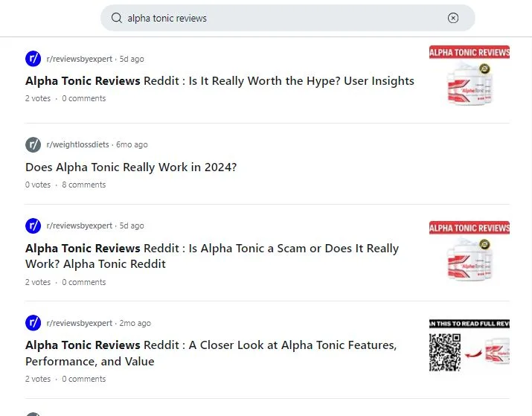Click '0 comments' under 'Scam or Does It' post
The image size is (532, 416).
click(x=84, y=282)
